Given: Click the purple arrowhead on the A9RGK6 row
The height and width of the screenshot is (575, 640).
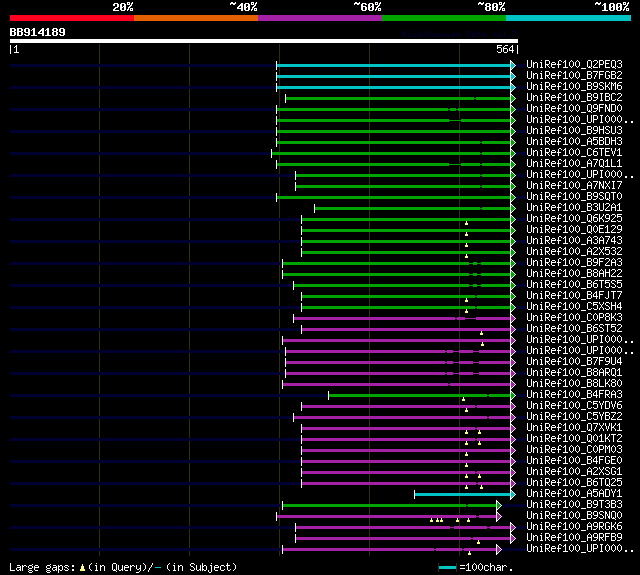Looking at the screenshot, I should (x=513, y=528).
